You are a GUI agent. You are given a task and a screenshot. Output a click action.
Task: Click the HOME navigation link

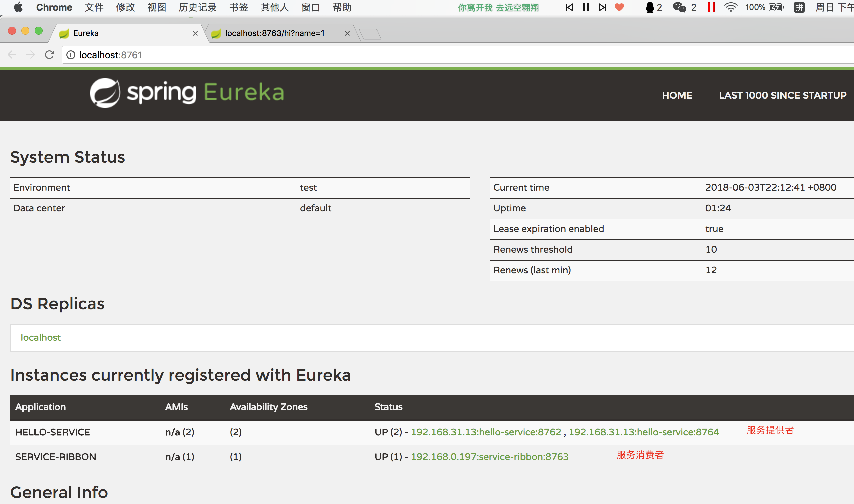coord(677,95)
